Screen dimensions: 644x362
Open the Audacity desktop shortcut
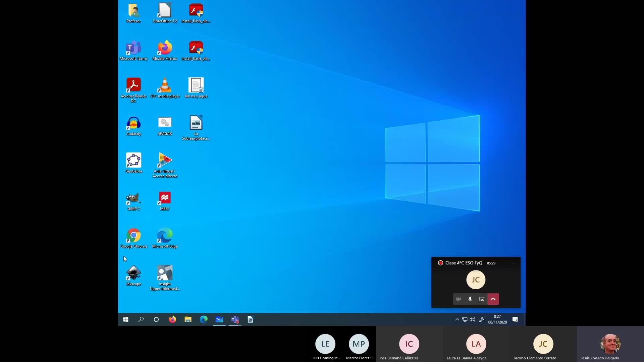click(x=133, y=123)
